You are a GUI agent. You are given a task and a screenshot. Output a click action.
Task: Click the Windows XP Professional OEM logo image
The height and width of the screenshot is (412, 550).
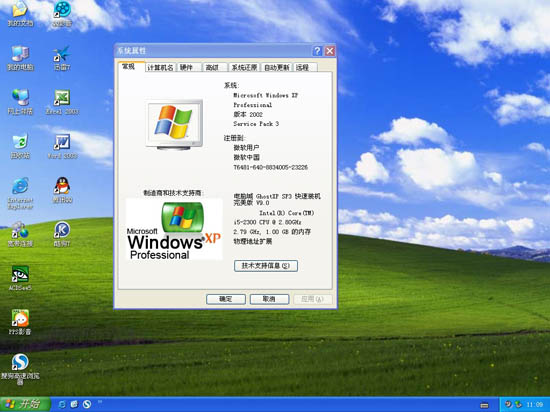174,229
